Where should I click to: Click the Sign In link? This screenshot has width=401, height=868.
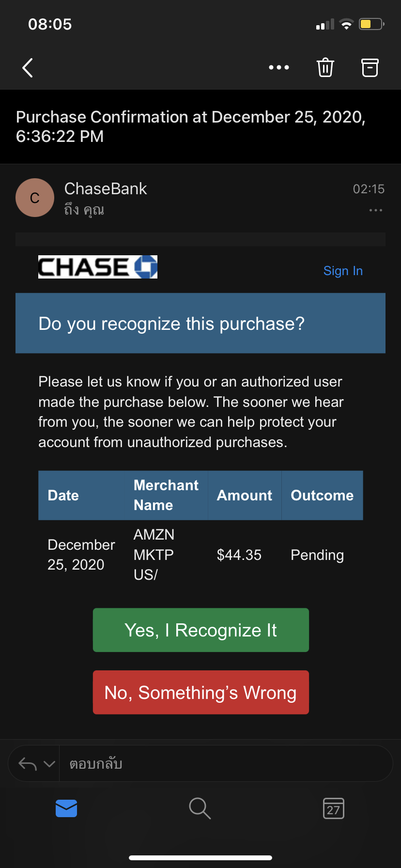tap(343, 271)
